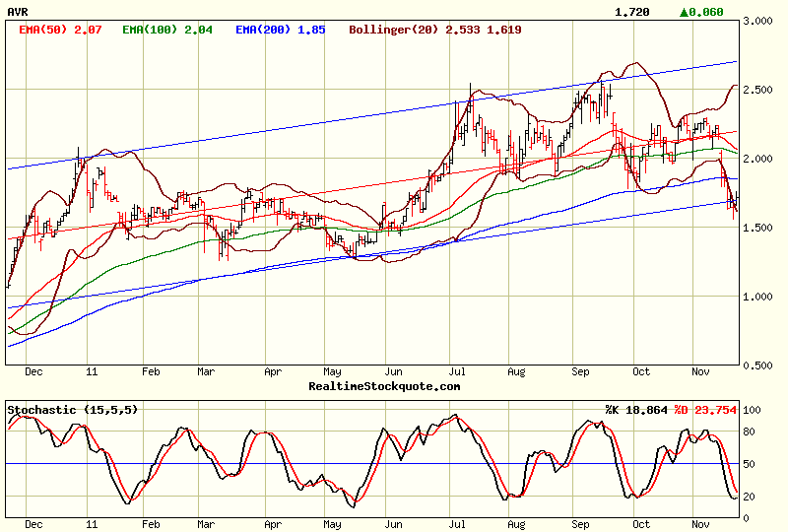Select the Jul month marker on the time axis
This screenshot has height=532, width=788.
(457, 373)
